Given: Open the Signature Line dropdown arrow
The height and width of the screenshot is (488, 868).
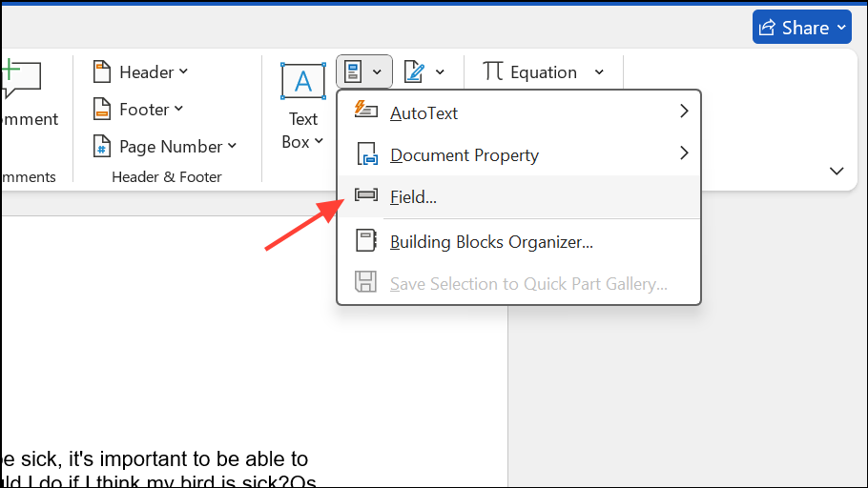Looking at the screenshot, I should (x=440, y=72).
